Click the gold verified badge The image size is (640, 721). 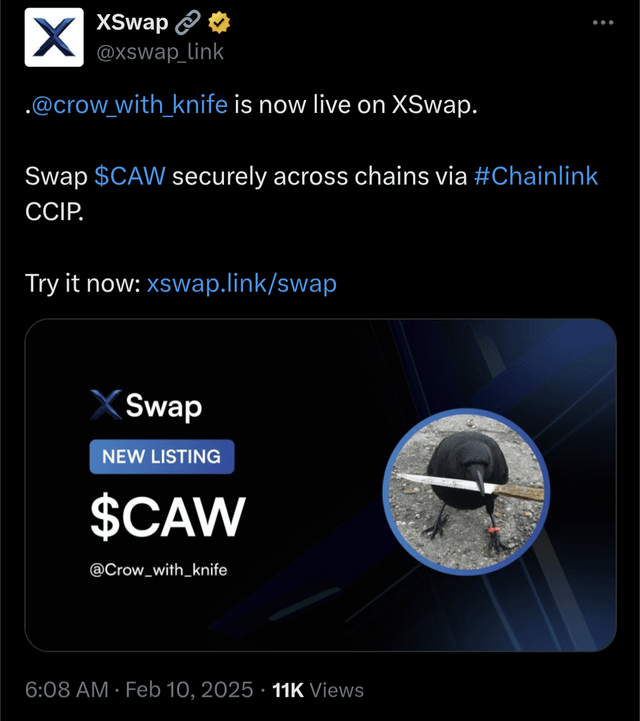[x=219, y=23]
